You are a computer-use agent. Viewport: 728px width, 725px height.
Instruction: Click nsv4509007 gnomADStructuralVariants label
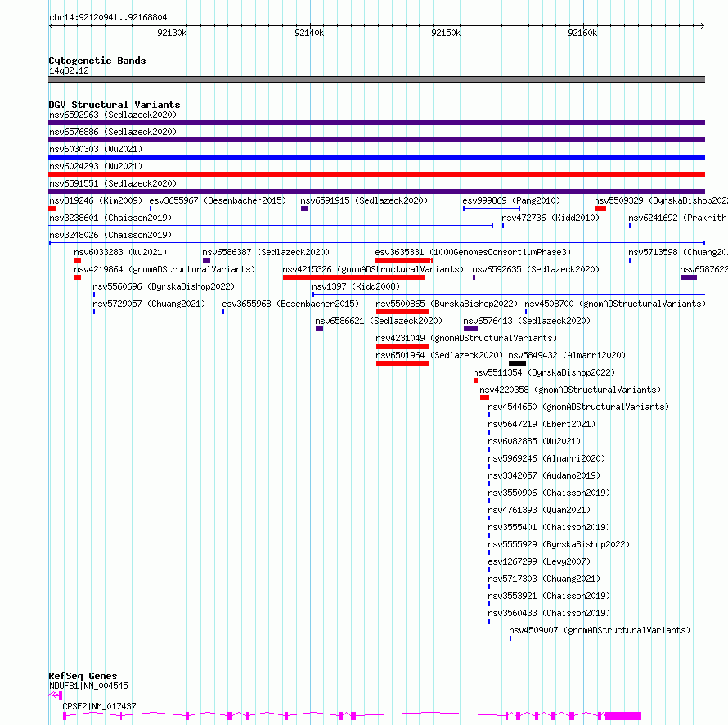[x=600, y=630]
